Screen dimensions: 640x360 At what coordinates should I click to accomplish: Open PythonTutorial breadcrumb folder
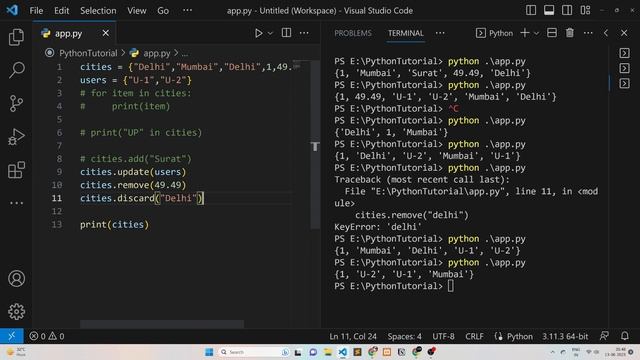pos(88,53)
